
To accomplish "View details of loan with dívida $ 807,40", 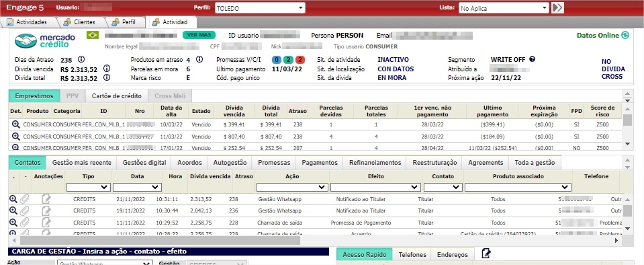I will click(x=15, y=137).
